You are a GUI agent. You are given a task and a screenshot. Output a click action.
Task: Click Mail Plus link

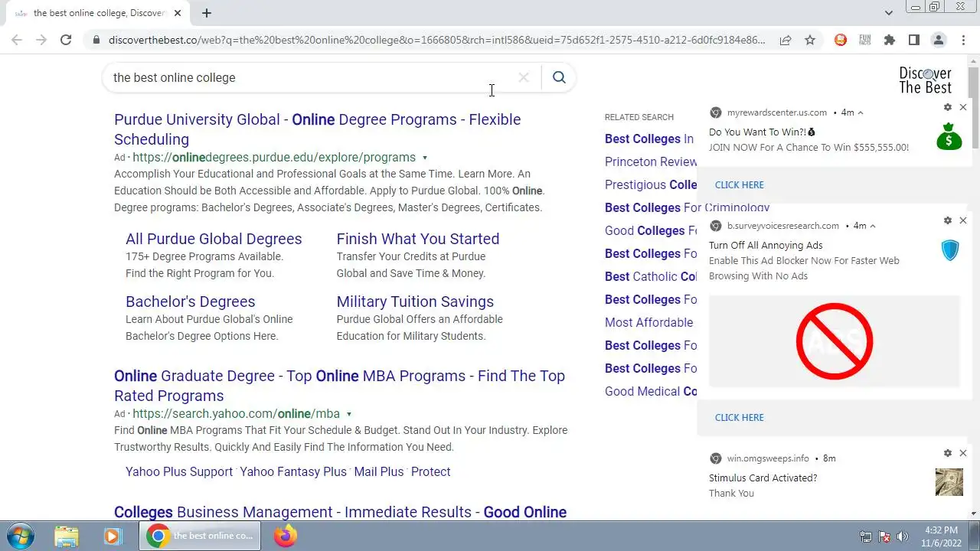click(x=379, y=471)
